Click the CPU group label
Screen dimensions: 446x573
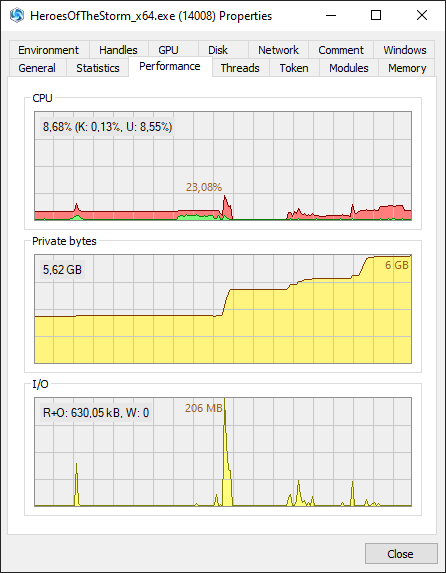[42, 98]
